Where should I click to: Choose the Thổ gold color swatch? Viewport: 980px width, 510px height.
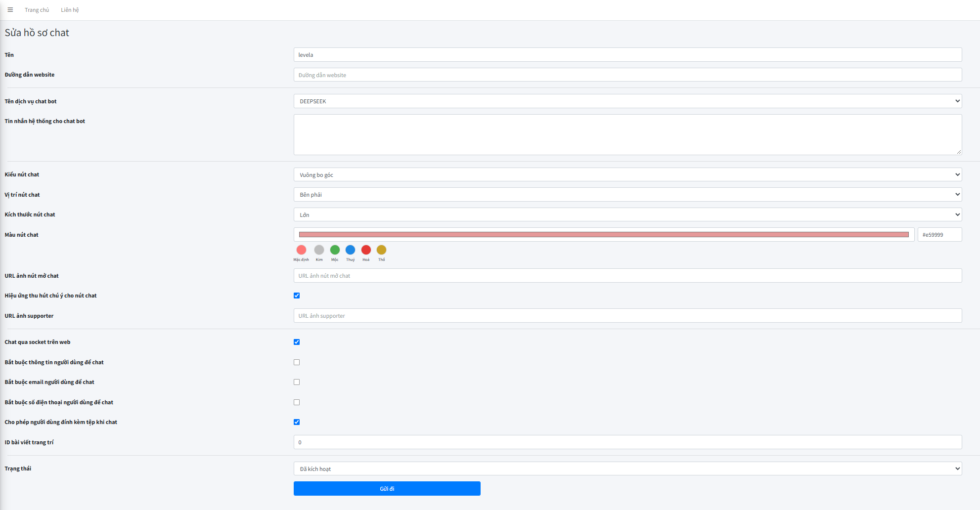(381, 250)
